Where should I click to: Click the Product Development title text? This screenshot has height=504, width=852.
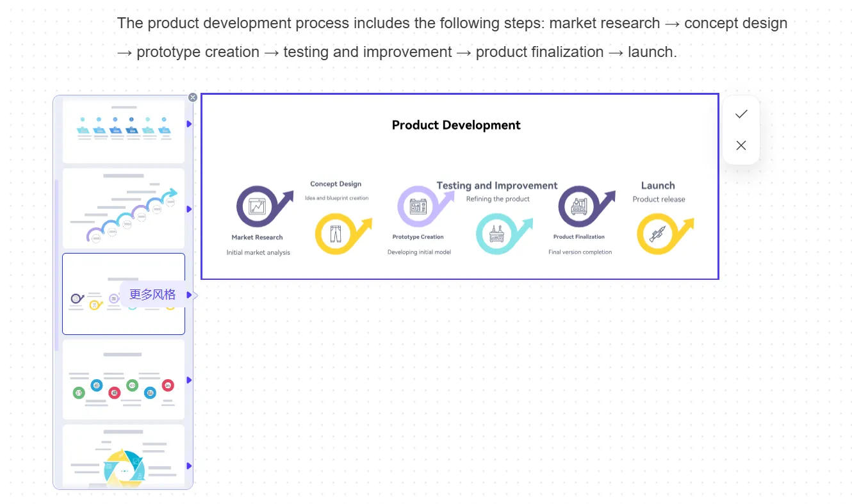click(456, 126)
